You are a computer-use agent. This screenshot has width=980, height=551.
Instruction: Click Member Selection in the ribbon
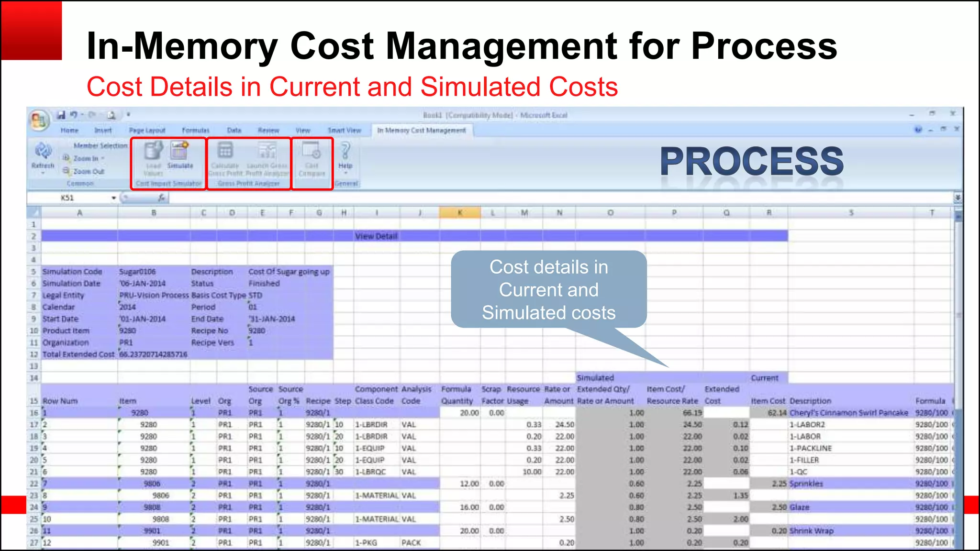100,145
